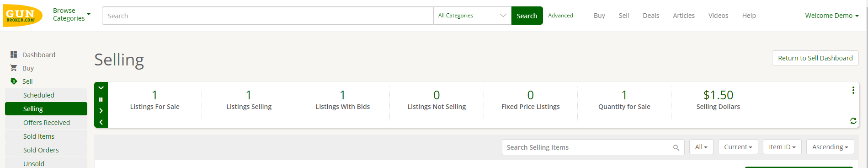
Task: Pause the stats carousel
Action: point(101,99)
